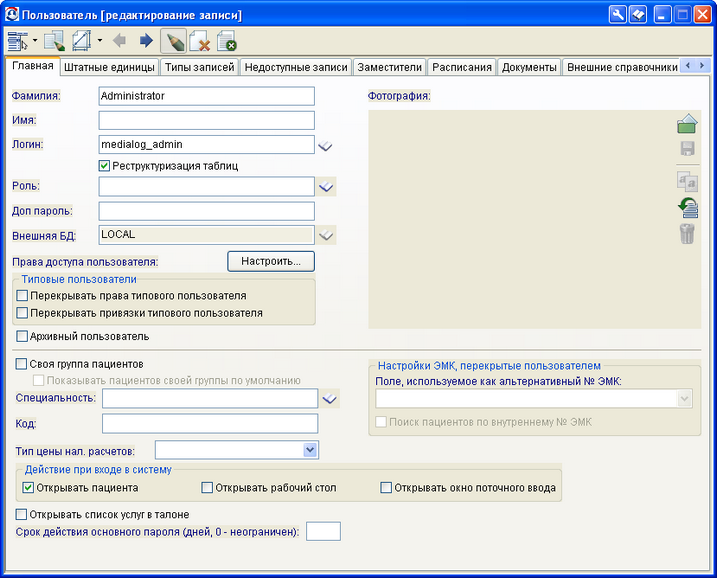Click the Логин field with medialog_admin
The image size is (717, 578).
coord(207,144)
